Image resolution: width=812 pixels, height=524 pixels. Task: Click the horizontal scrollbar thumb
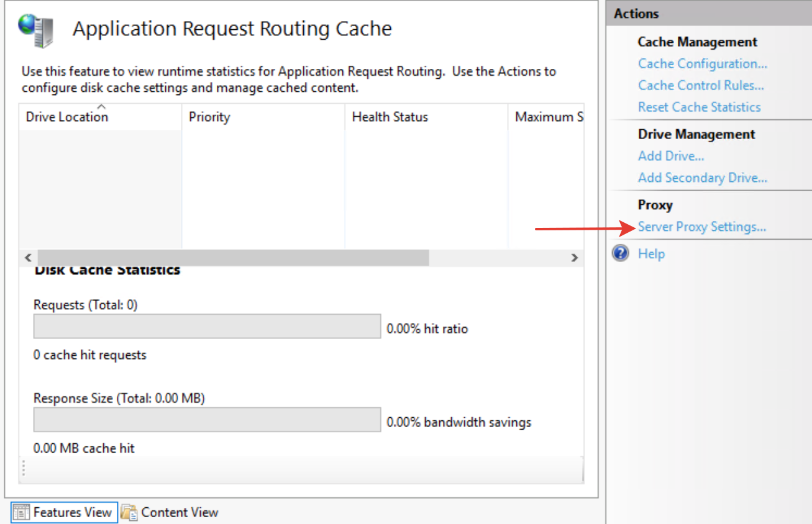click(233, 258)
